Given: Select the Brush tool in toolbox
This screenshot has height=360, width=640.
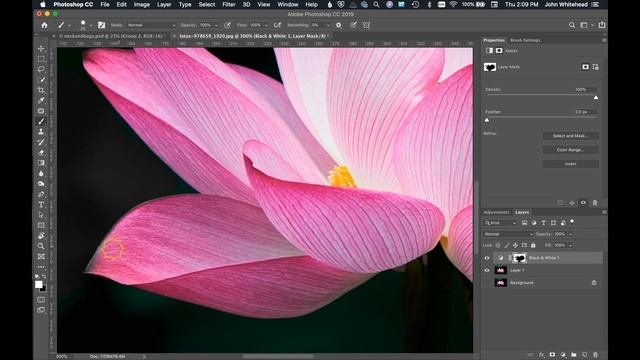Looking at the screenshot, I should pyautogui.click(x=41, y=121).
